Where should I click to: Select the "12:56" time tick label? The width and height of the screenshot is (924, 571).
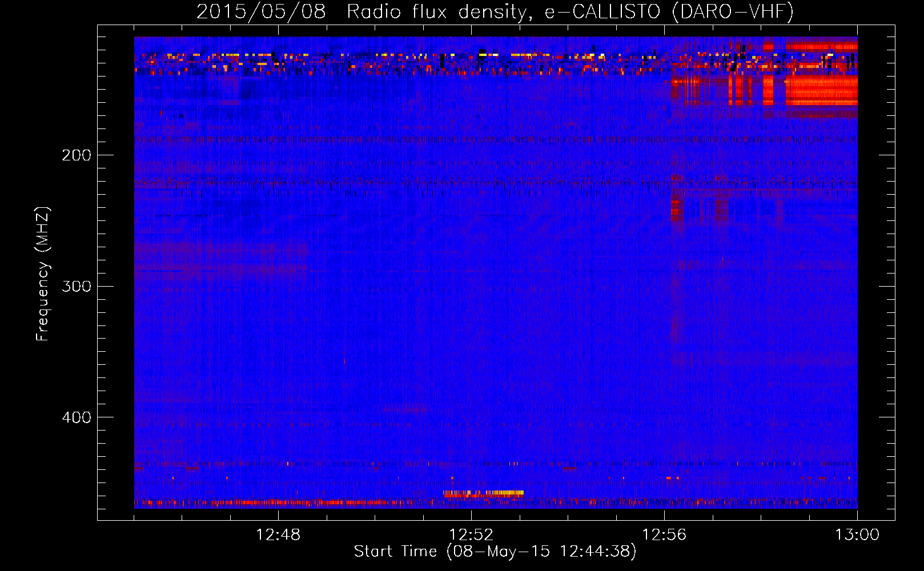coord(664,535)
